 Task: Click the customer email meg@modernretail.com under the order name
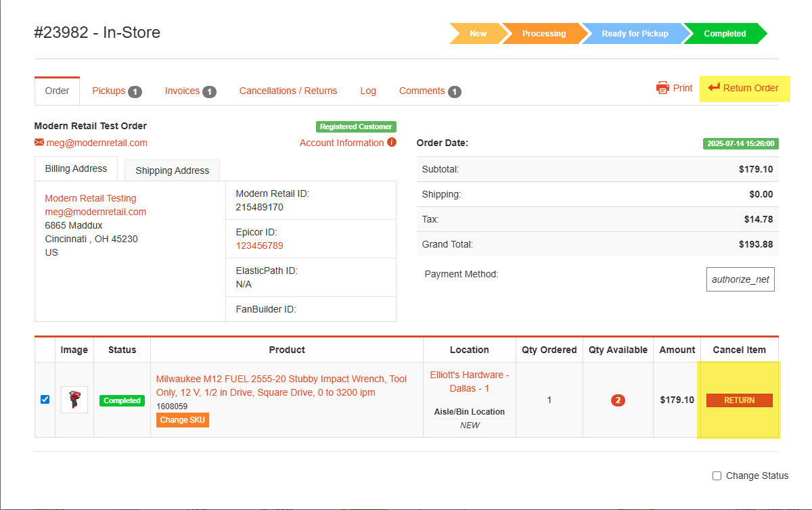point(97,143)
